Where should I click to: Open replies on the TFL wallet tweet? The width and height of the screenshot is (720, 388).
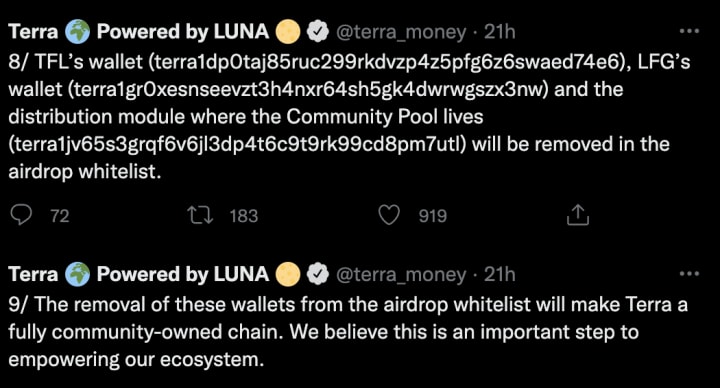click(21, 215)
